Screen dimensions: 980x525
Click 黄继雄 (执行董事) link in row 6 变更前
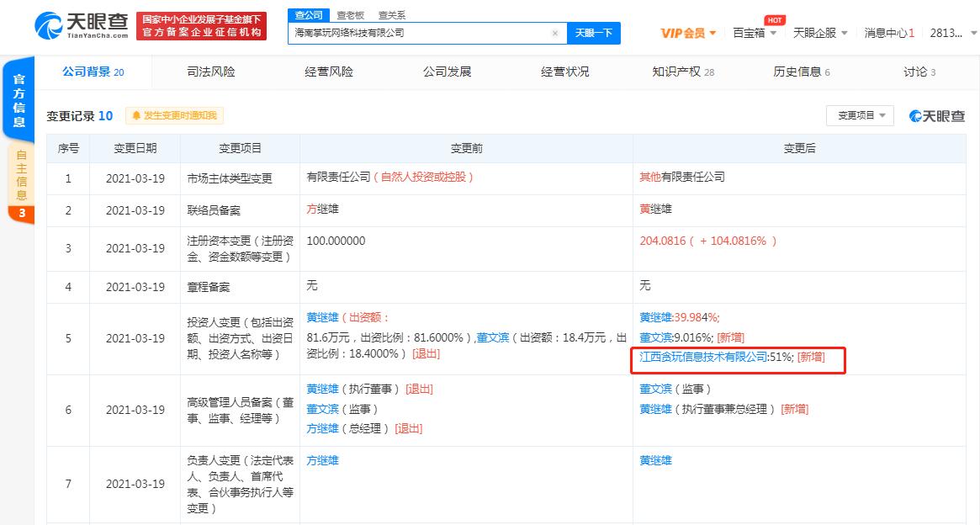pyautogui.click(x=322, y=389)
